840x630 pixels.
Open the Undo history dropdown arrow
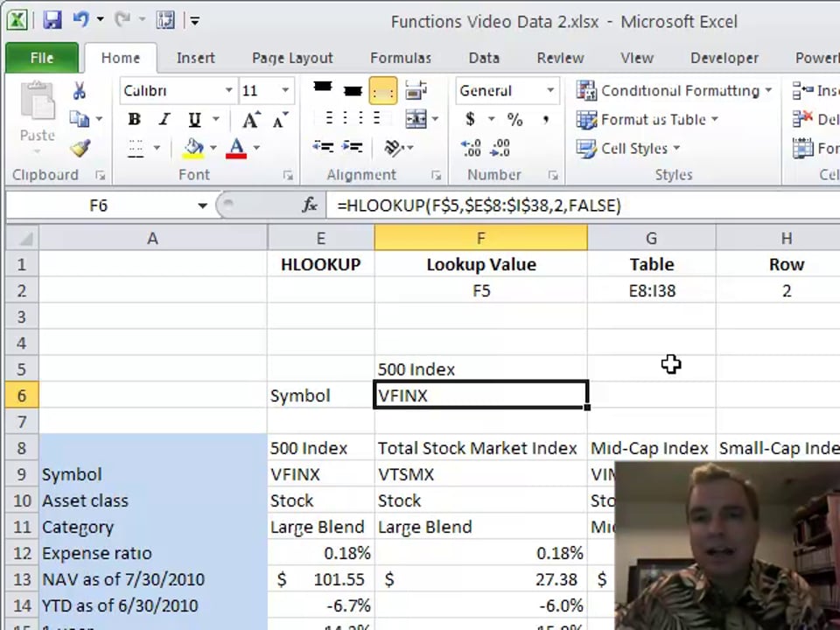(100, 20)
